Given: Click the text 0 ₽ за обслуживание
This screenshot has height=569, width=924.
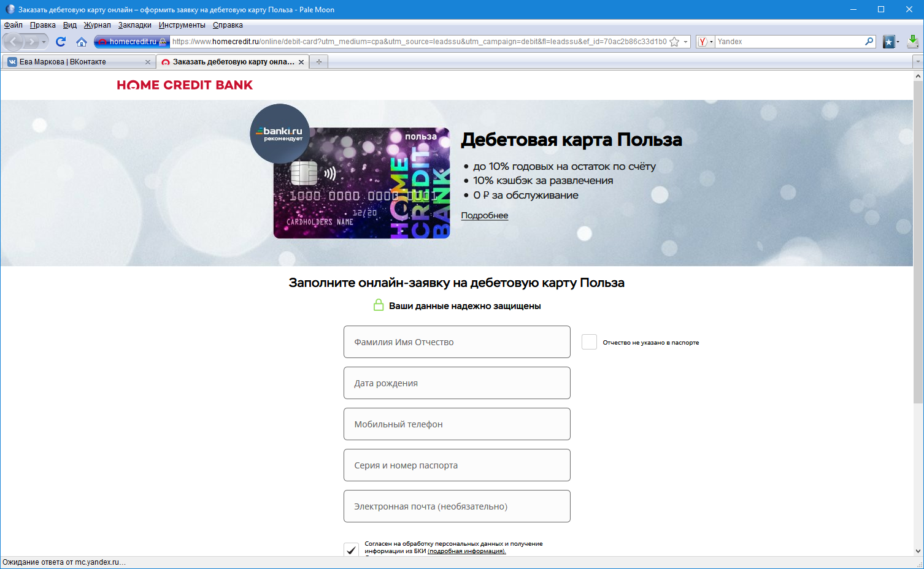Looking at the screenshot, I should pyautogui.click(x=526, y=196).
